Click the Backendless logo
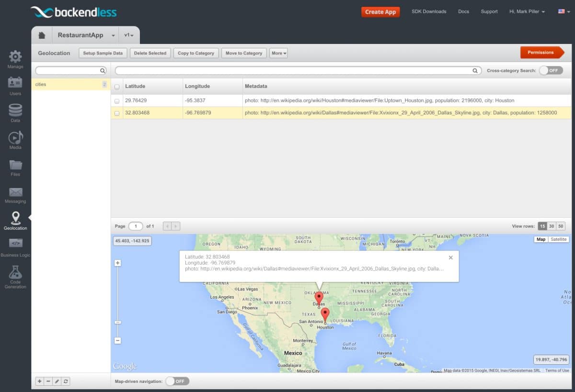Image resolution: width=575 pixels, height=392 pixels. click(73, 11)
